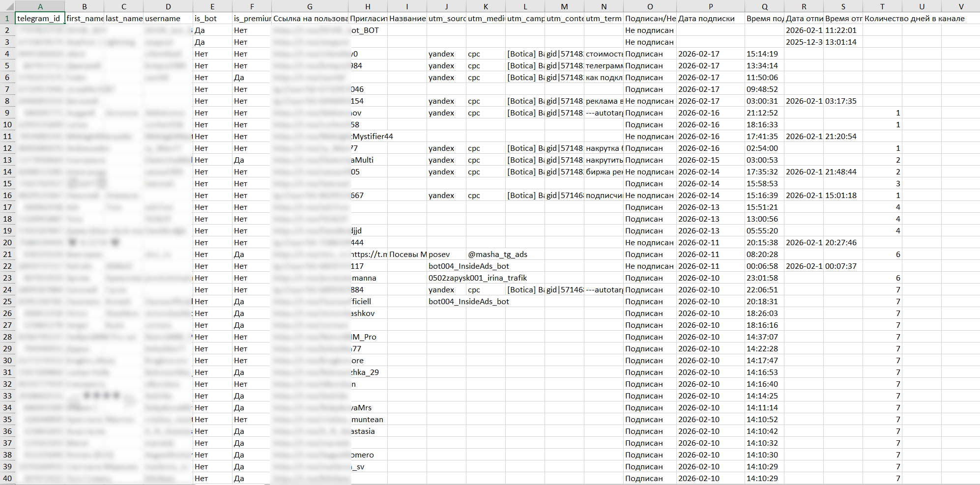
Task: Click the 0502zapysk001_irina_trafik cell
Action: pos(477,278)
